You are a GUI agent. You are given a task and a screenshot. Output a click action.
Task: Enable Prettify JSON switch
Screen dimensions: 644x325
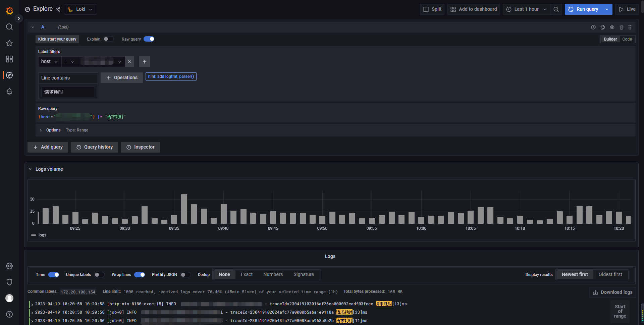[x=185, y=275]
